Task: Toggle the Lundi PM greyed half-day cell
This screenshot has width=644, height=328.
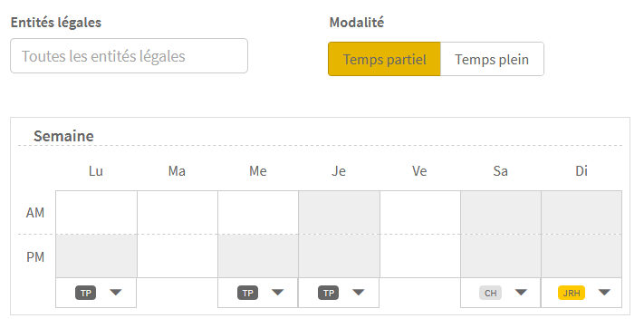Action: point(96,256)
